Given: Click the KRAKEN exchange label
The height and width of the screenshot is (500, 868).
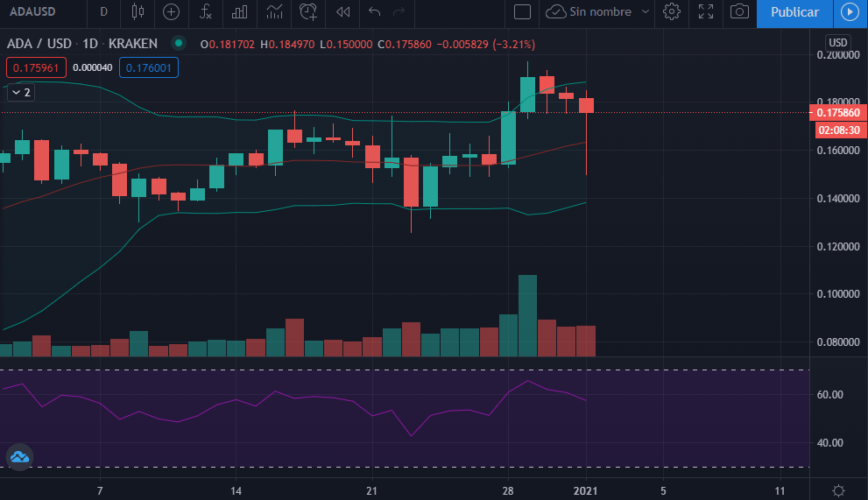Looking at the screenshot, I should tap(133, 44).
